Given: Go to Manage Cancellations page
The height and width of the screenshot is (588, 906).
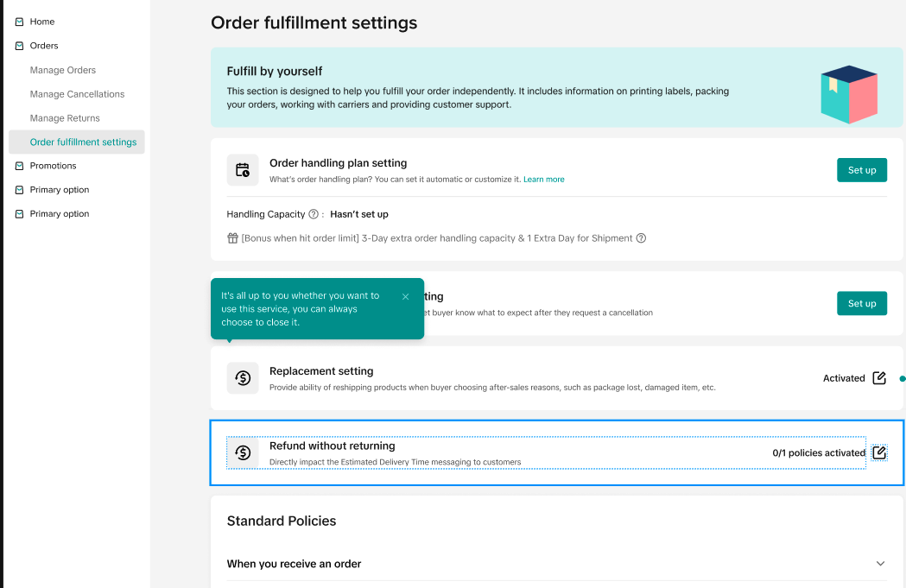Looking at the screenshot, I should (77, 94).
